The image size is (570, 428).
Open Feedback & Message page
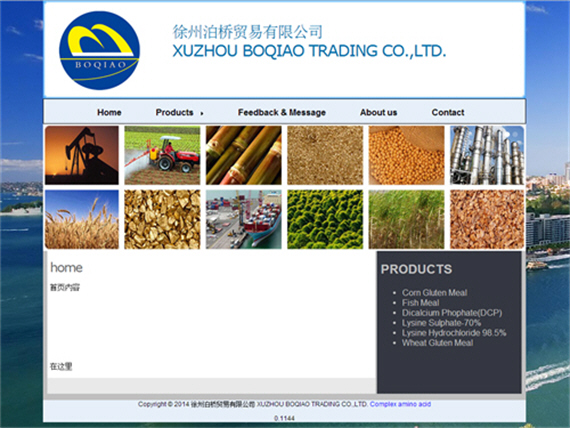[x=282, y=112]
